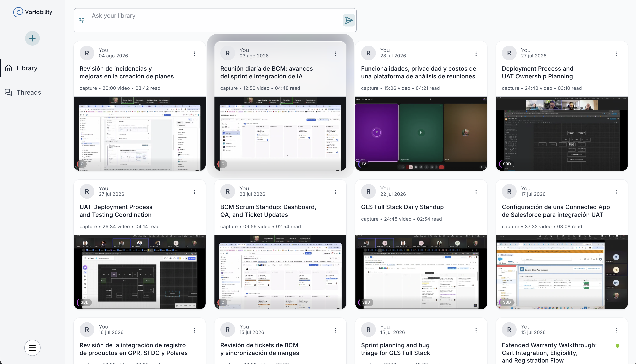
Task: Open options menu for UAT Deployment Process card
Action: [x=195, y=192]
